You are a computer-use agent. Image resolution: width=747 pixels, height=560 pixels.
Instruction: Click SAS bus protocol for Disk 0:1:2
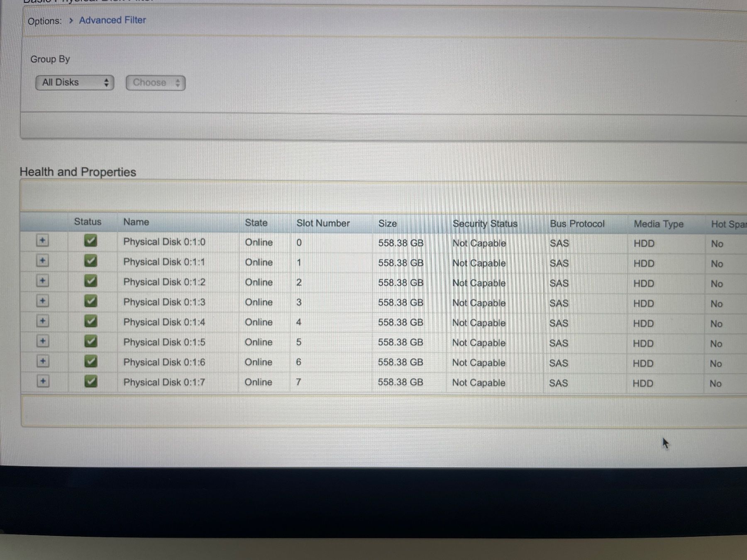(x=559, y=283)
